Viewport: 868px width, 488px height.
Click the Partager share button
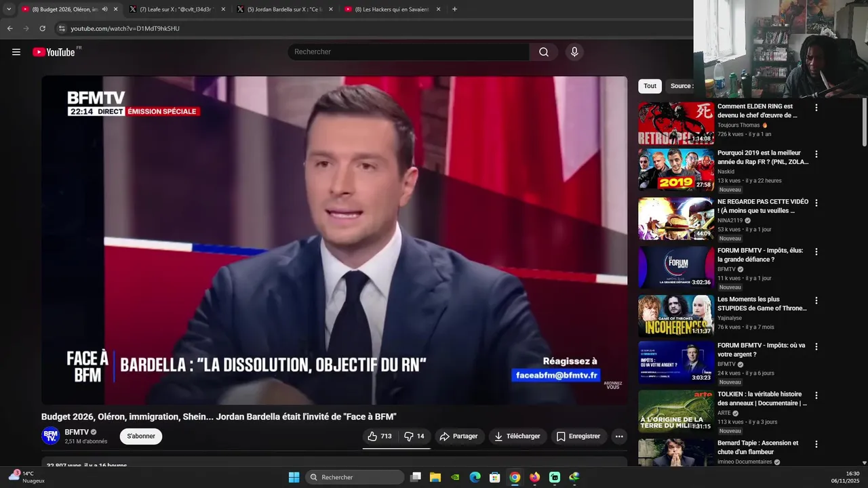pyautogui.click(x=458, y=436)
